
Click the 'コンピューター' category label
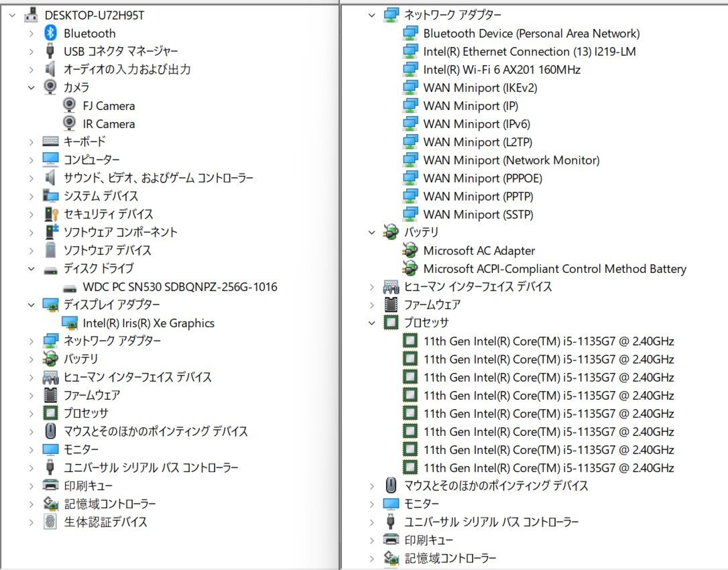(92, 160)
